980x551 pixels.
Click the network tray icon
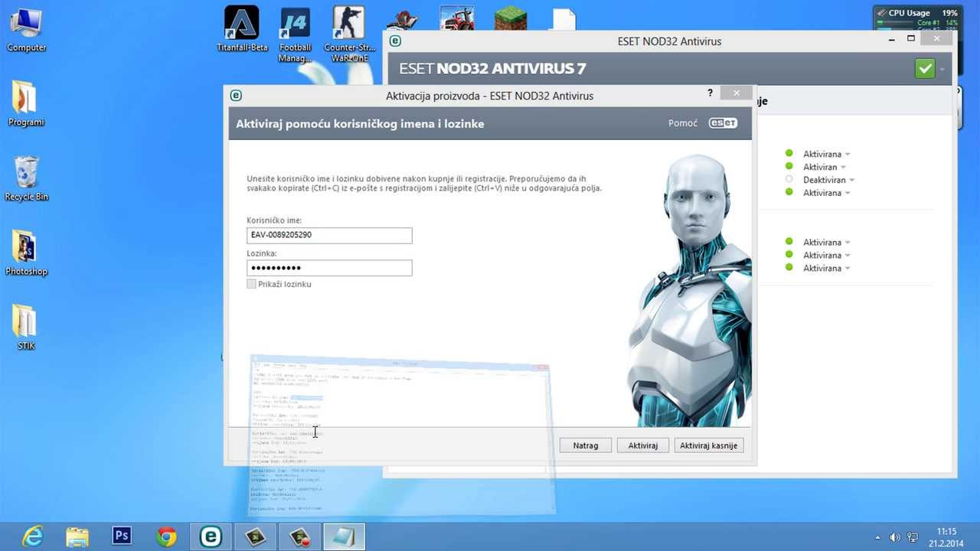[913, 536]
